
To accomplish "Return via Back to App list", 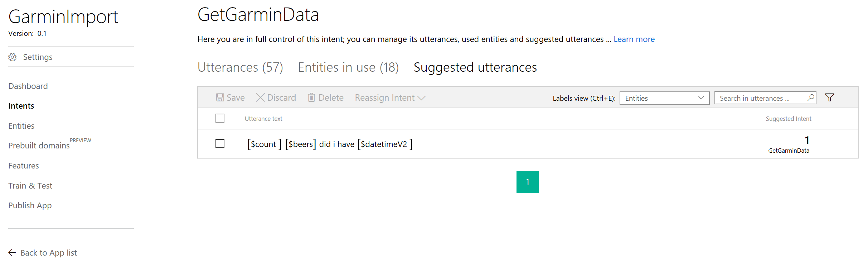I will (49, 253).
